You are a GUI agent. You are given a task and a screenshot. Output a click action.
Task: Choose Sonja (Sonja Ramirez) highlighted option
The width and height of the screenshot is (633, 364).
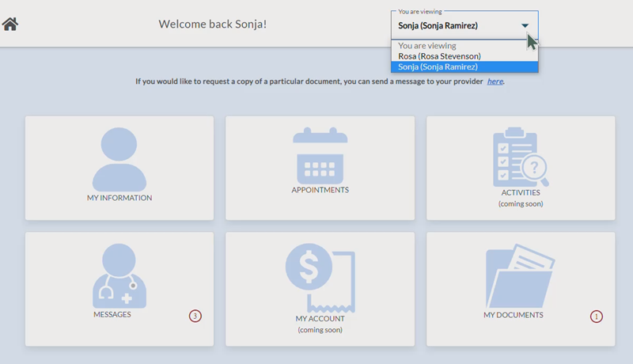coord(438,67)
